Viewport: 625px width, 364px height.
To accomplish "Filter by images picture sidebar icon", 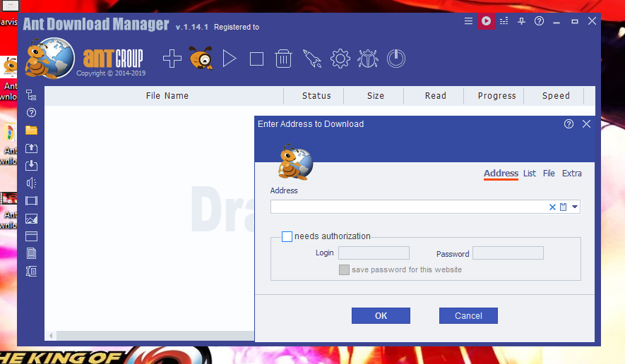I will click(x=31, y=219).
